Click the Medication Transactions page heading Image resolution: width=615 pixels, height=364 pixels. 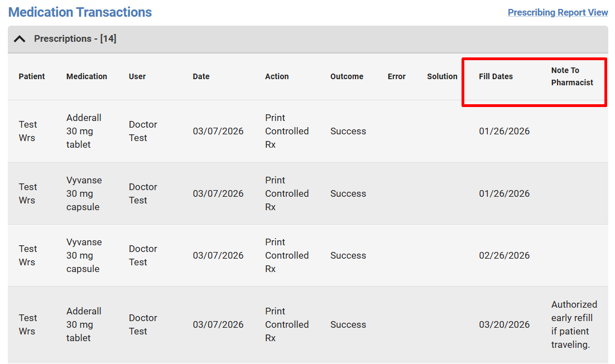click(x=80, y=12)
